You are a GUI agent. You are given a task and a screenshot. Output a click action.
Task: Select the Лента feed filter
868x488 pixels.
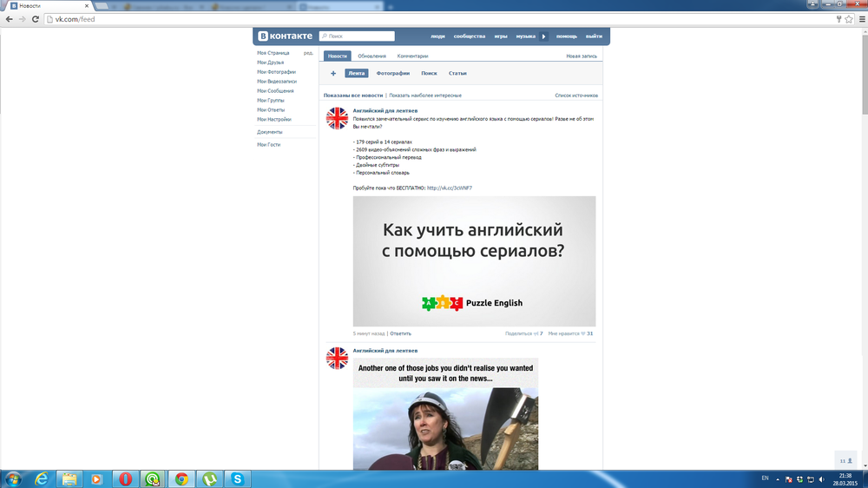(x=357, y=73)
